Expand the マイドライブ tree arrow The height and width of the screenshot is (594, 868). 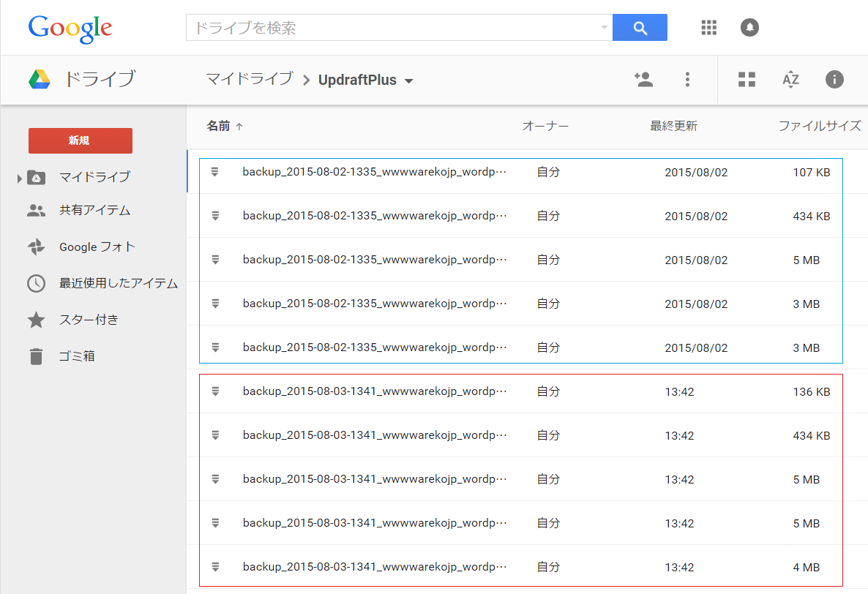(20, 178)
